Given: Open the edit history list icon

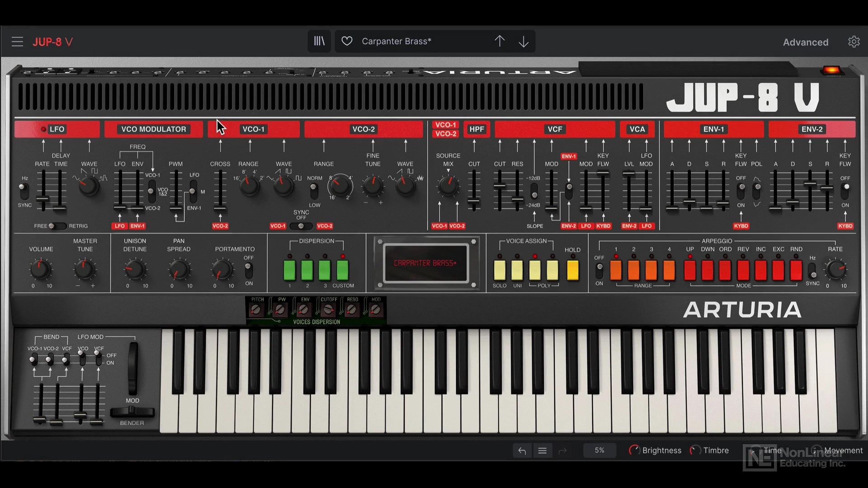Looking at the screenshot, I should point(542,450).
